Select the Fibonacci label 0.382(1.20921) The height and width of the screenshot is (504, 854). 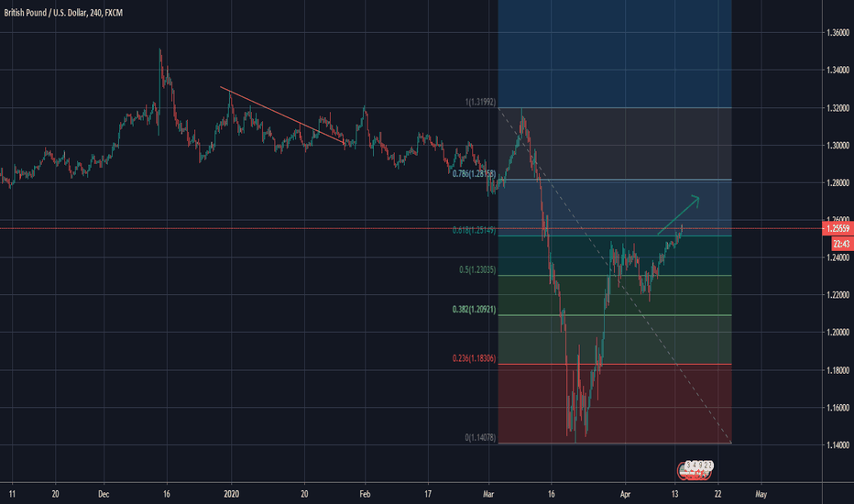coord(474,310)
